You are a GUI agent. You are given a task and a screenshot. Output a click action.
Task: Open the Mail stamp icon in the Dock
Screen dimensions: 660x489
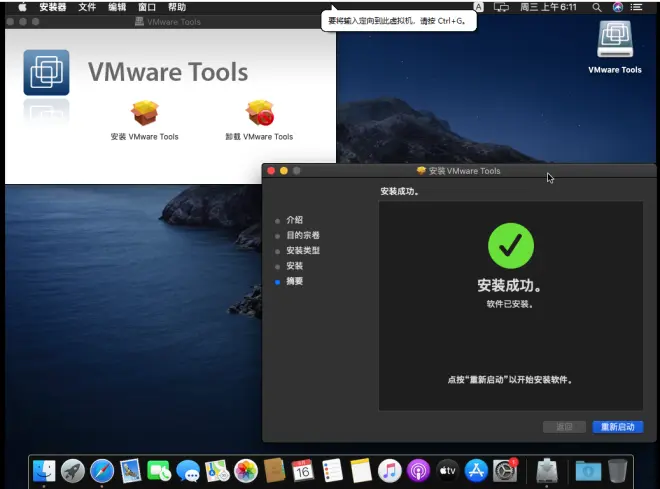(130, 470)
